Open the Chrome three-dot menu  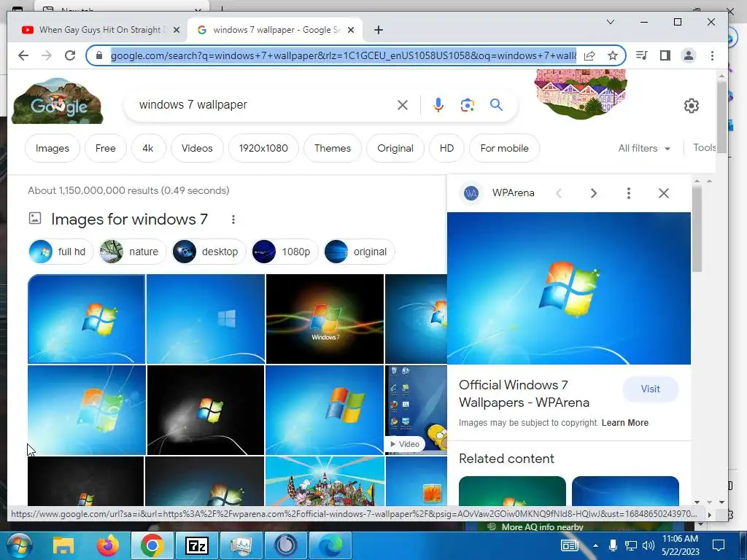(x=712, y=55)
